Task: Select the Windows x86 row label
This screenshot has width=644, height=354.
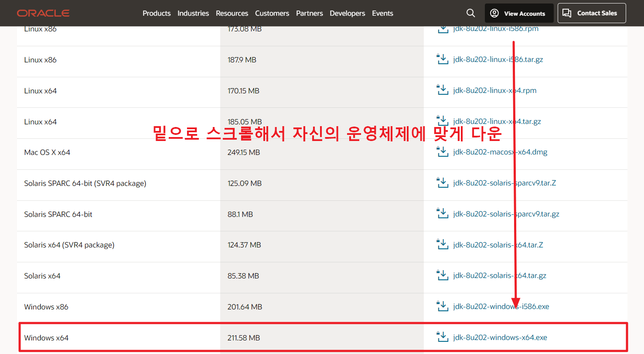Action: [46, 307]
